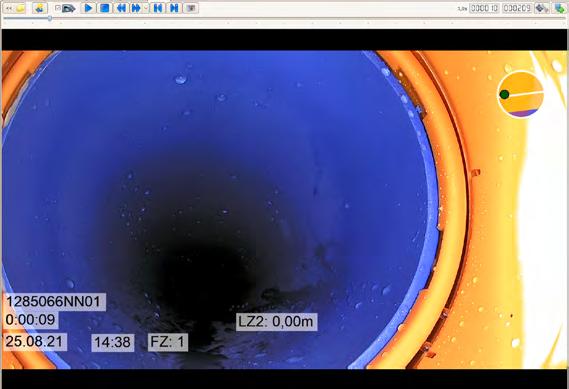The height and width of the screenshot is (389, 569).
Task: Stop the video with the blue square button
Action: pyautogui.click(x=105, y=8)
